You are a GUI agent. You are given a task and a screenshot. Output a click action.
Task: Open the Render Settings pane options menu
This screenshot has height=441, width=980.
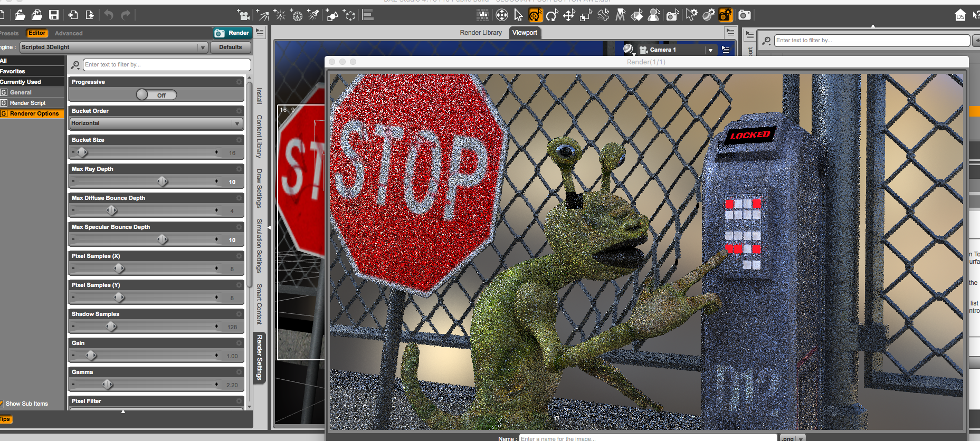pyautogui.click(x=260, y=33)
